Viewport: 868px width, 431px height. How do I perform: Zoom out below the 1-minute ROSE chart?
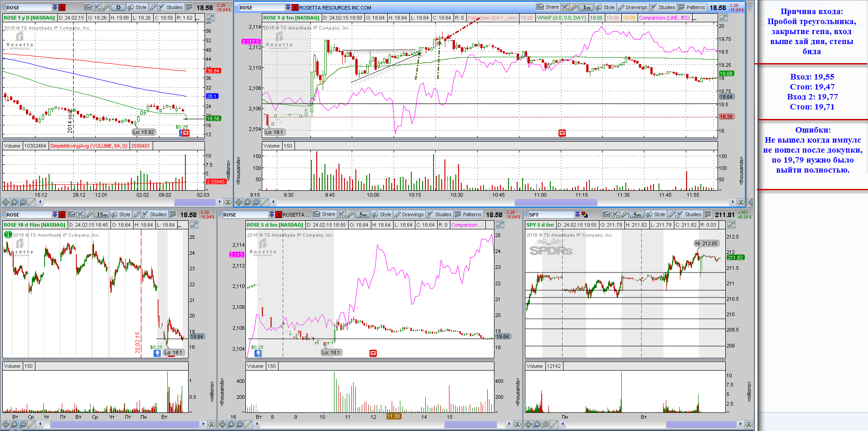coord(256,202)
